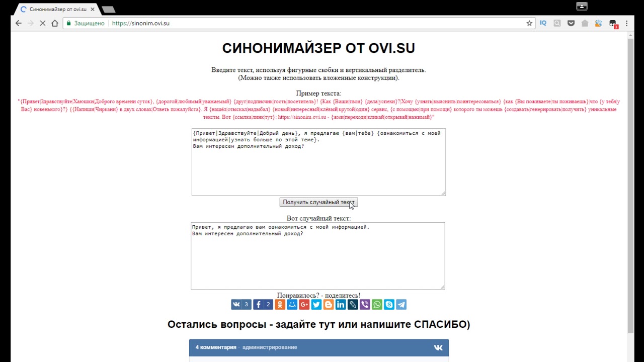Click the Остались вопросы heading

point(318,324)
